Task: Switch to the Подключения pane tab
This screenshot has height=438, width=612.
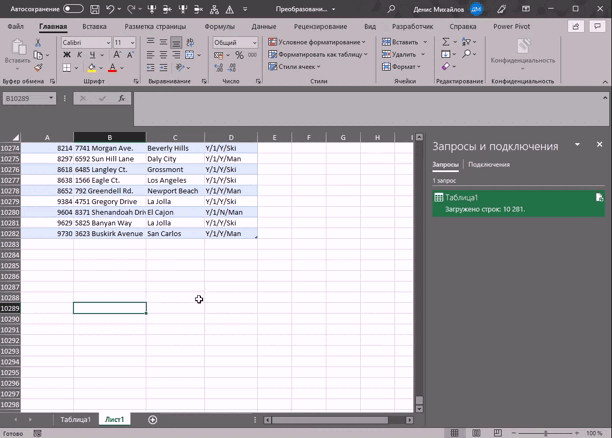Action: click(489, 164)
